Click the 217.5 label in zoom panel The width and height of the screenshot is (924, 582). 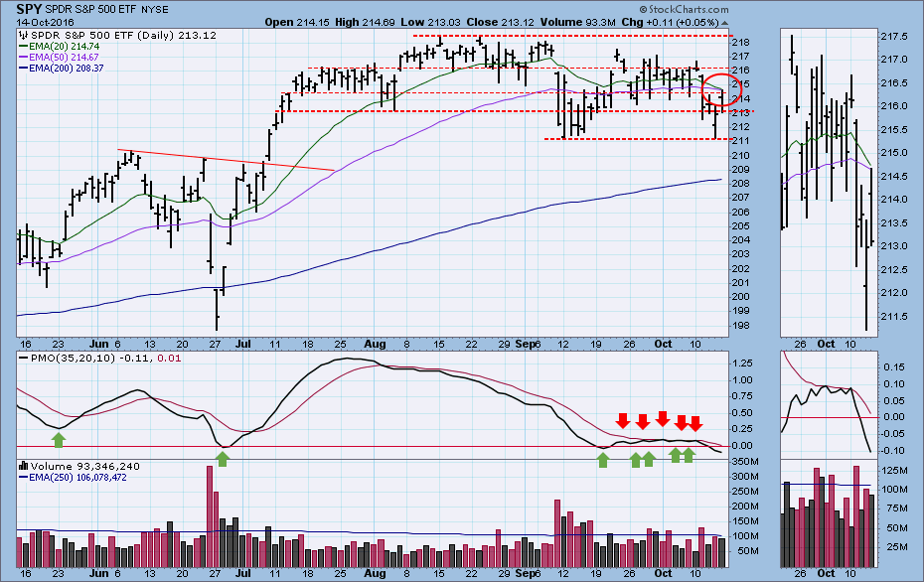pyautogui.click(x=893, y=37)
